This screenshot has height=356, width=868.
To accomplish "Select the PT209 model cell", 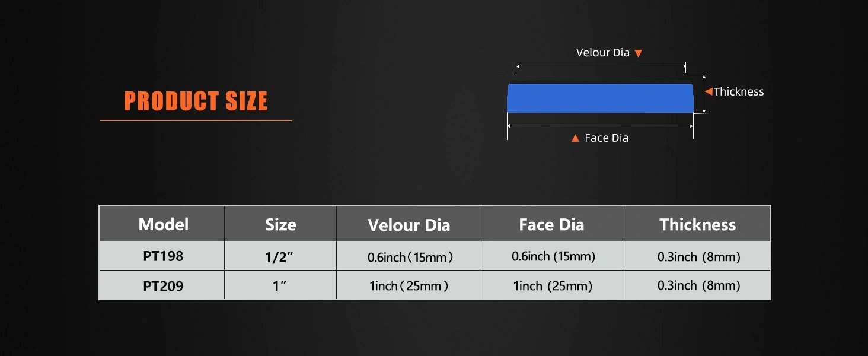I will (x=163, y=286).
